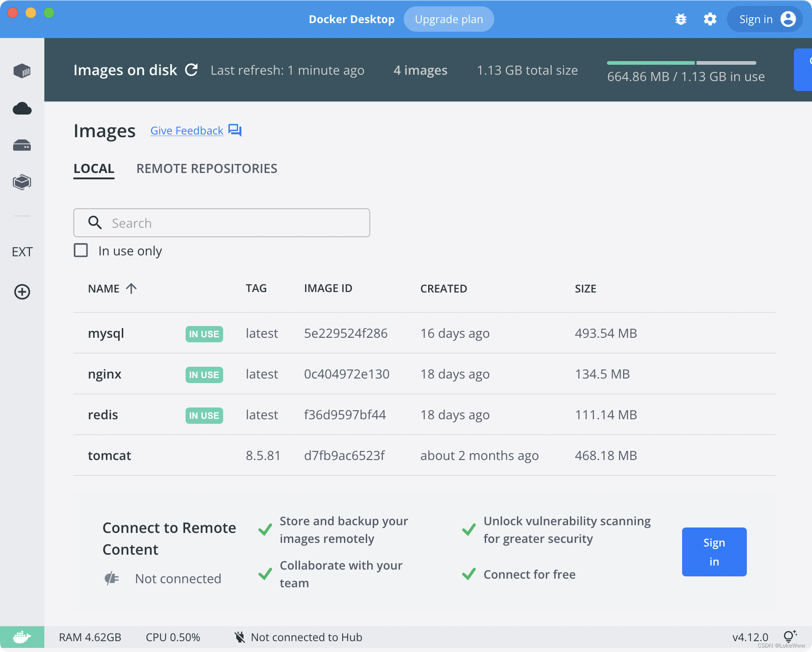This screenshot has width=812, height=652.
Task: Click the Not connected plug icon
Action: tap(111, 578)
